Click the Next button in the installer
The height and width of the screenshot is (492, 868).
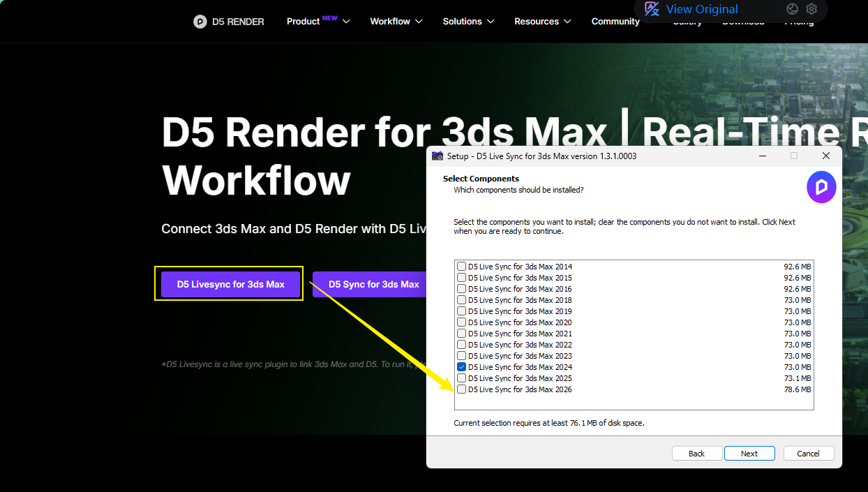point(749,453)
